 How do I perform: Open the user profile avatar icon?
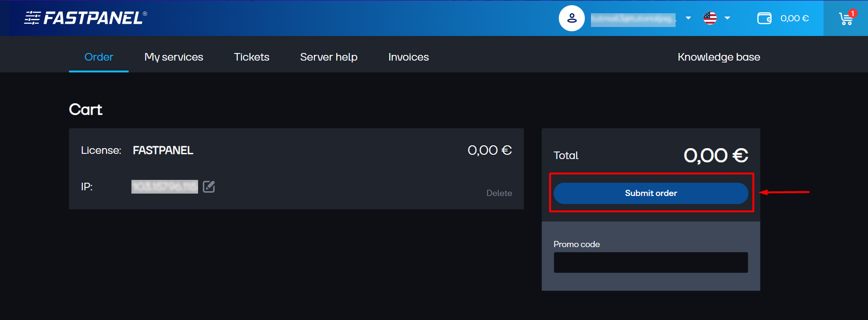coord(572,18)
